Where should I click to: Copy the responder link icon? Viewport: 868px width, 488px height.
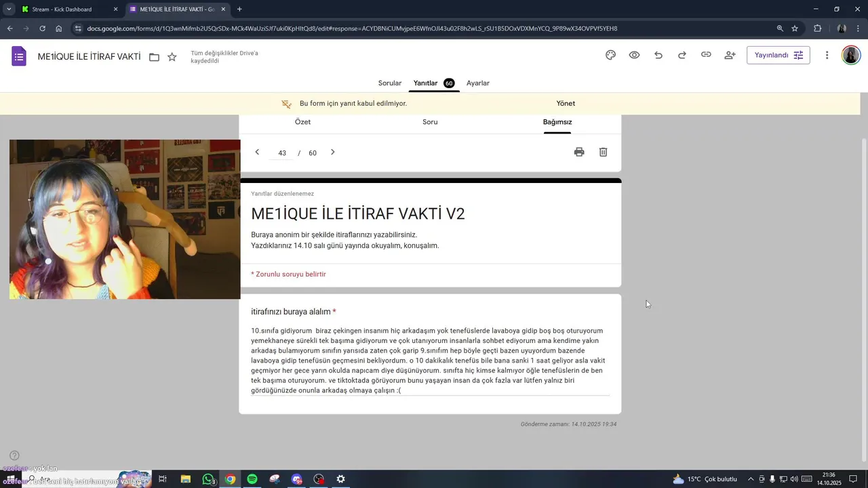pyautogui.click(x=706, y=55)
